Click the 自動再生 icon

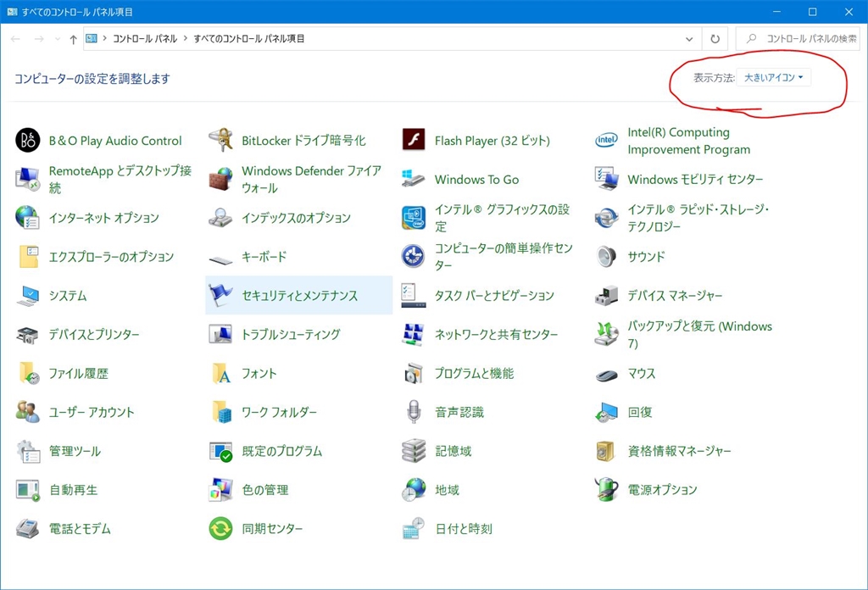pyautogui.click(x=28, y=490)
